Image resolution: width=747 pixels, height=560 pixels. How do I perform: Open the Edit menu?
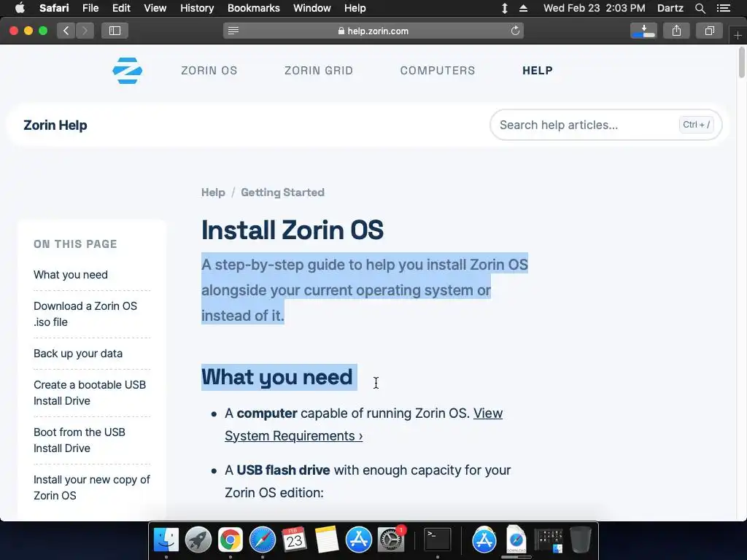pos(121,8)
